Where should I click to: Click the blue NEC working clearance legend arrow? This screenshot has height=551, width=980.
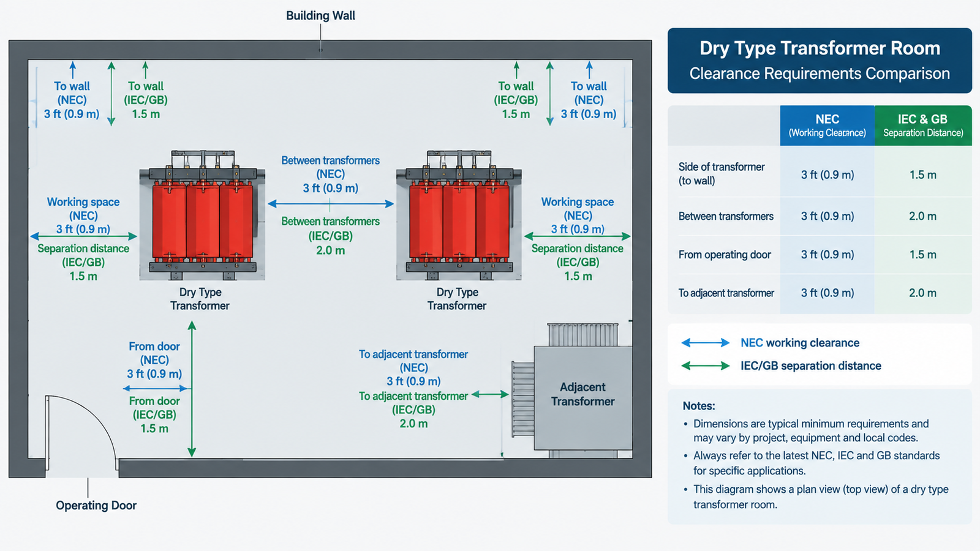[706, 343]
